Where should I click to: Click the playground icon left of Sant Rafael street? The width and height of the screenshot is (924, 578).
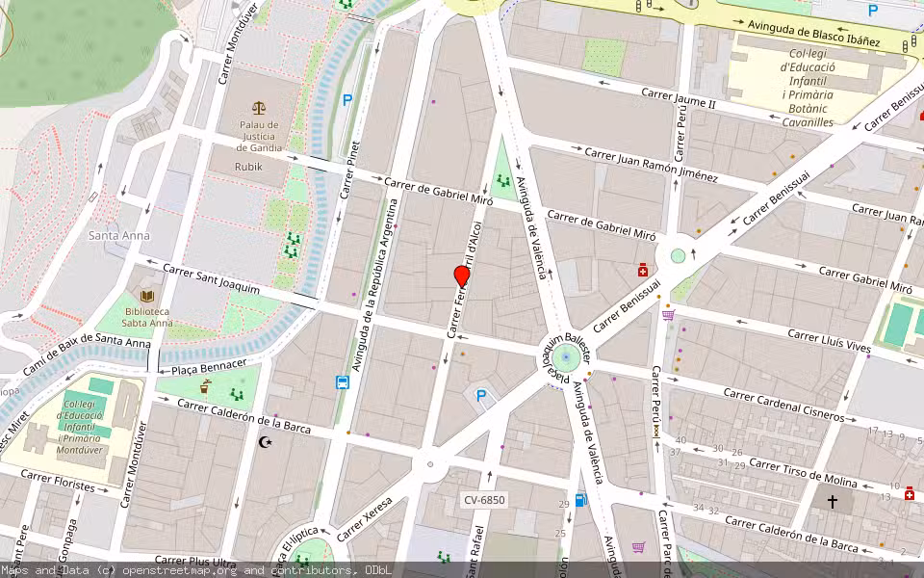coord(444,556)
